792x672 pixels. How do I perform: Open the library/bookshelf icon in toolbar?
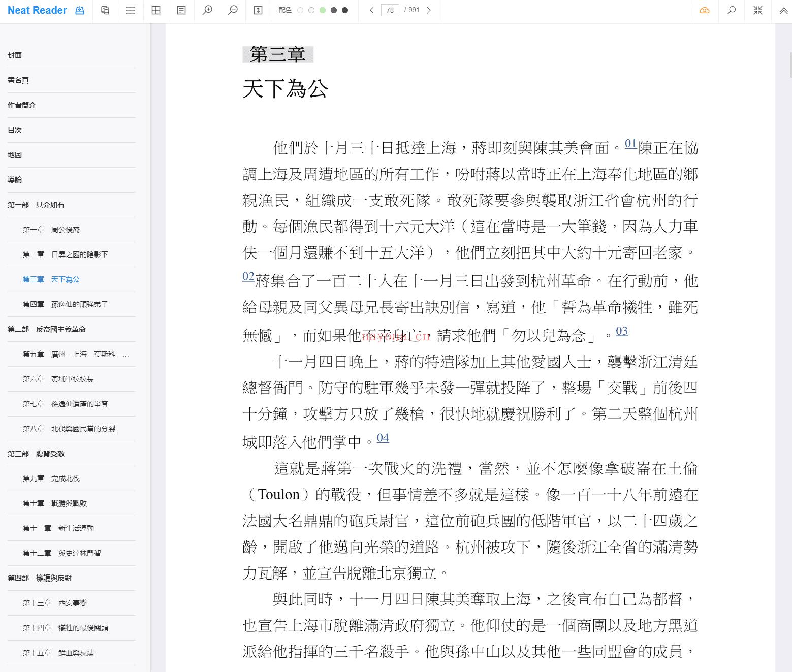105,10
